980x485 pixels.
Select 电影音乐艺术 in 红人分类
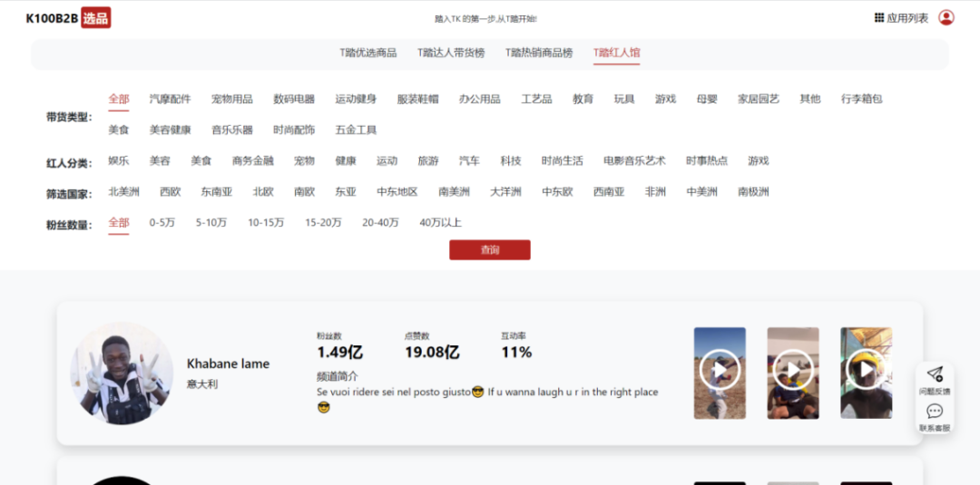pos(634,160)
